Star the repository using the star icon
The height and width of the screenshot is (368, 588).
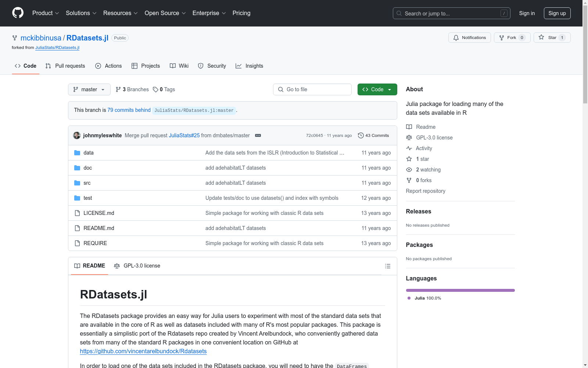(x=541, y=37)
